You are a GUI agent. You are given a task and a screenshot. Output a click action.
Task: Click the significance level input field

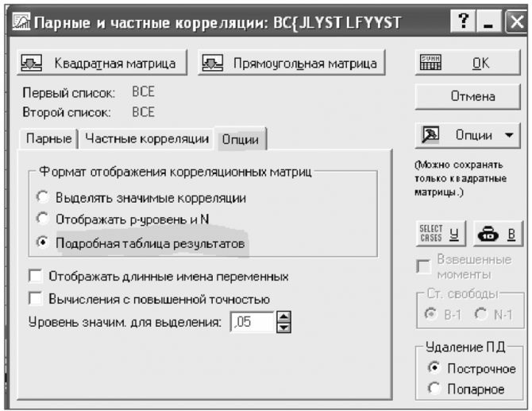pyautogui.click(x=252, y=322)
